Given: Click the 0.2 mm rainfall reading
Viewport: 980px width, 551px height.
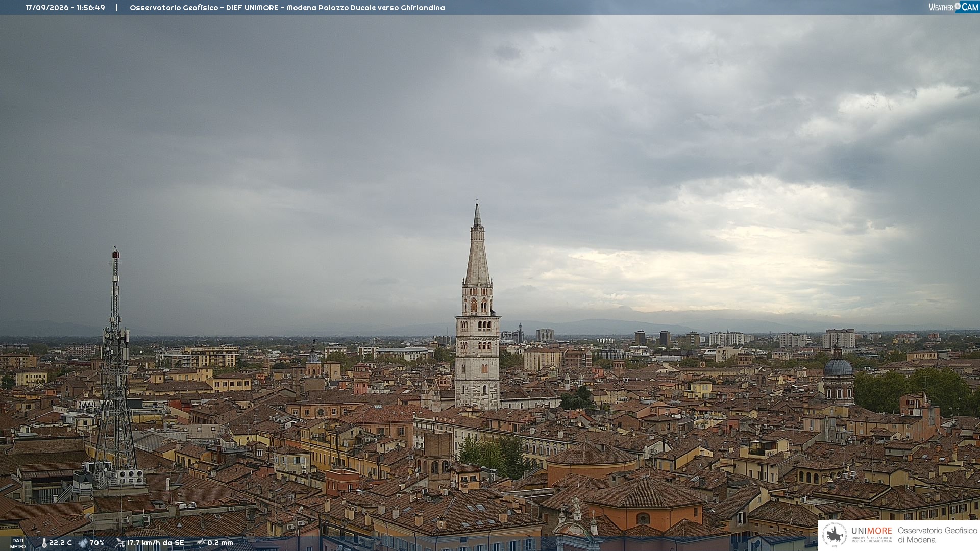Looking at the screenshot, I should coord(220,543).
